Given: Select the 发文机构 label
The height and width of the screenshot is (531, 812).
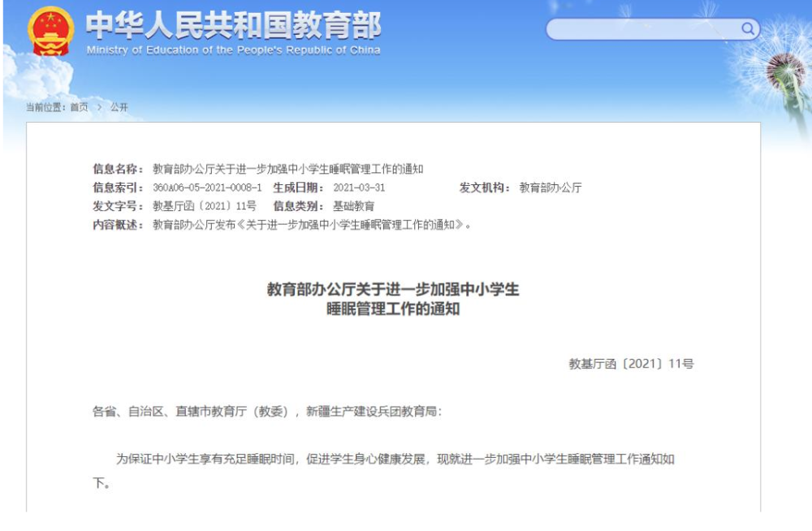Looking at the screenshot, I should (485, 188).
